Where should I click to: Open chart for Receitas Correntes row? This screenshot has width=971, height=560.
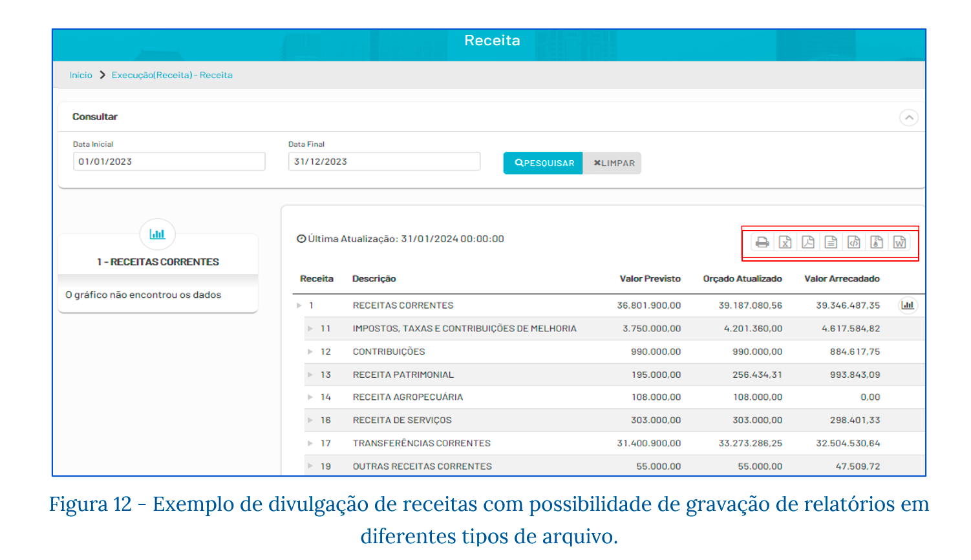(x=908, y=306)
